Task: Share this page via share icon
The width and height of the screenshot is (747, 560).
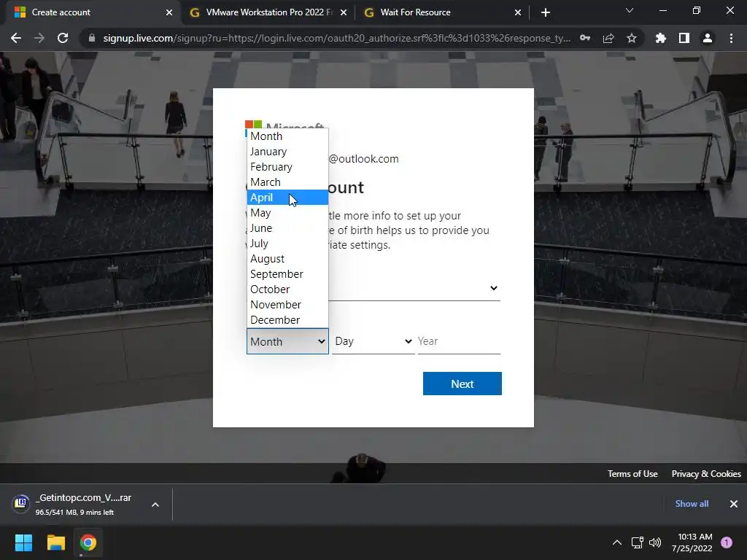Action: (x=608, y=38)
